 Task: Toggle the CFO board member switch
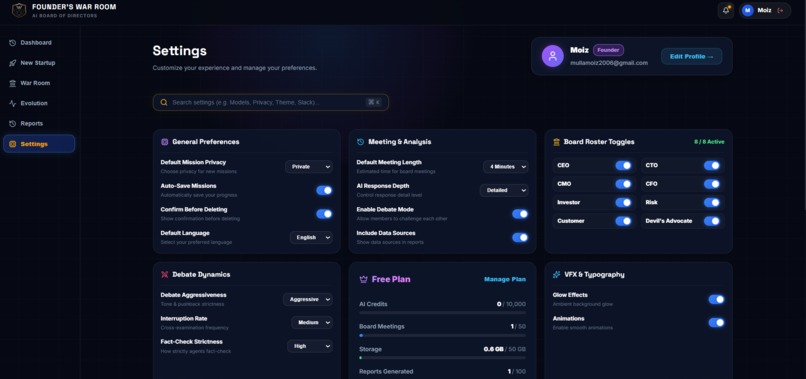tap(711, 184)
